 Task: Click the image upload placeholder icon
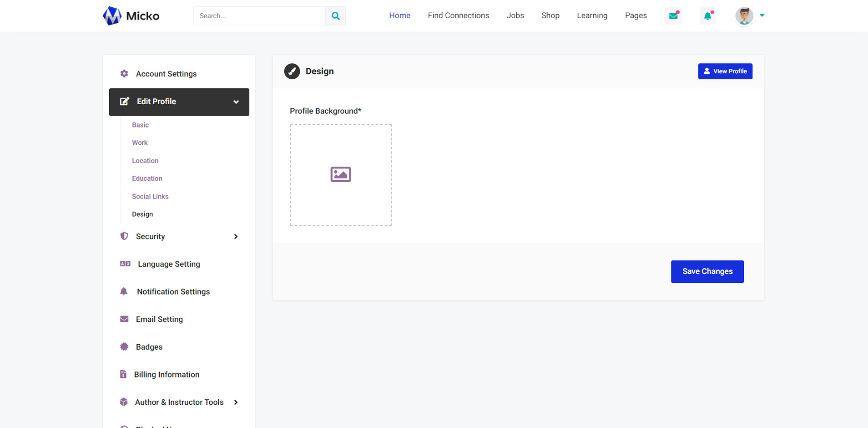point(341,174)
